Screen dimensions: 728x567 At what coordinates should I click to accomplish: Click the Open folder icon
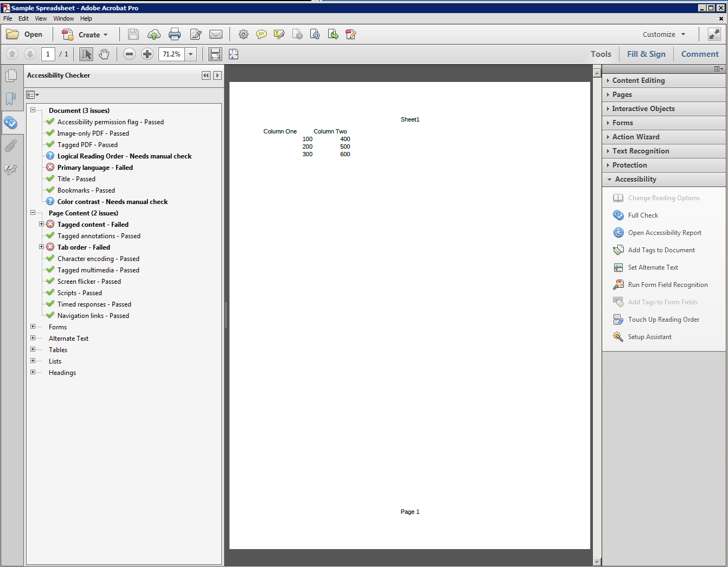(x=12, y=34)
